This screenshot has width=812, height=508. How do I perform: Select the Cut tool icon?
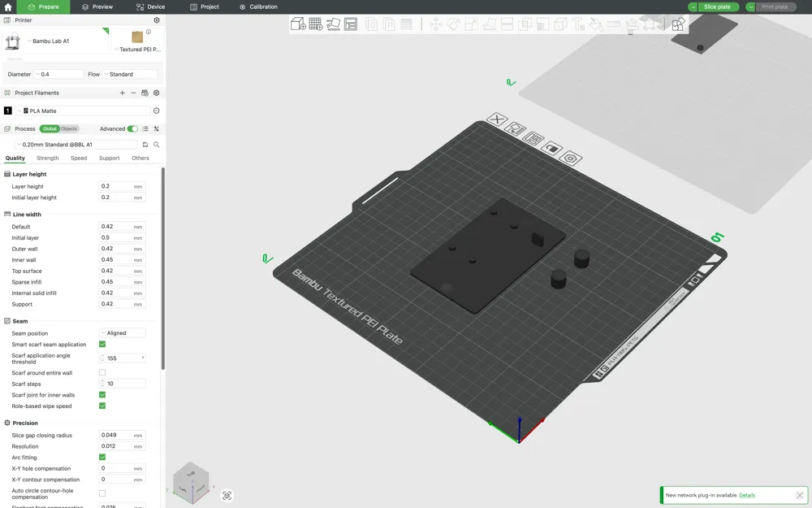click(507, 24)
